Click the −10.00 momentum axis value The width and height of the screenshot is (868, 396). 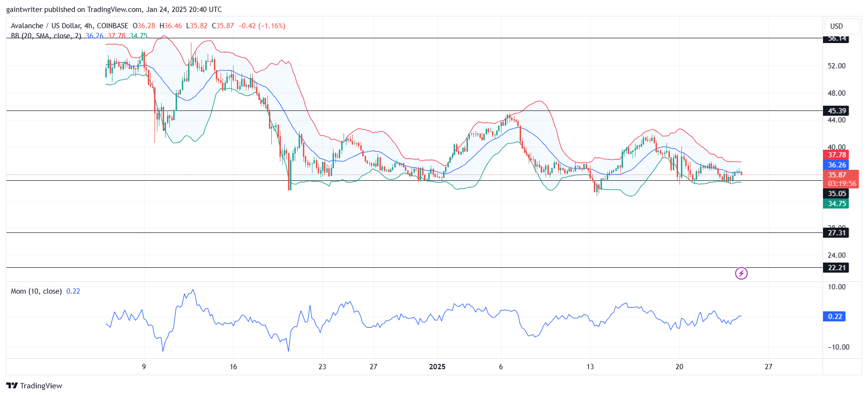pos(838,347)
